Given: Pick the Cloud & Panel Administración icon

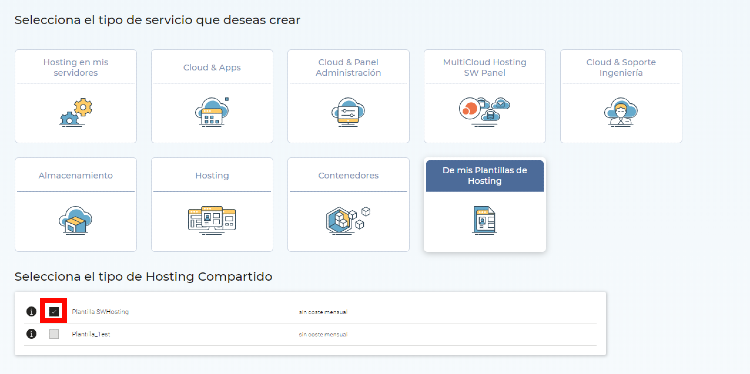Looking at the screenshot, I should [348, 111].
